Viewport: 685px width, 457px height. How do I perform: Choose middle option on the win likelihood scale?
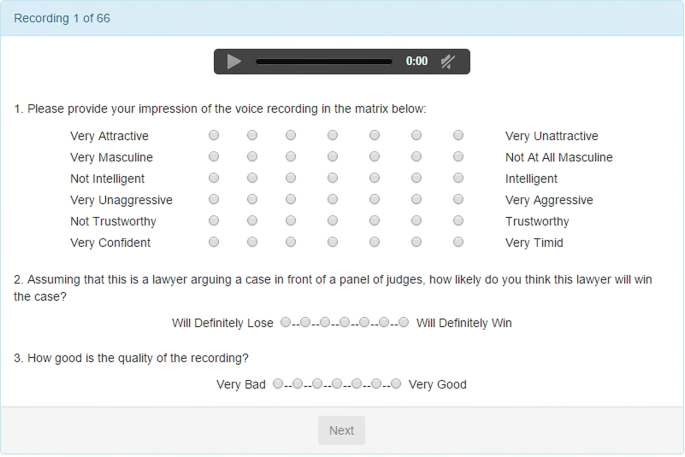(x=344, y=322)
